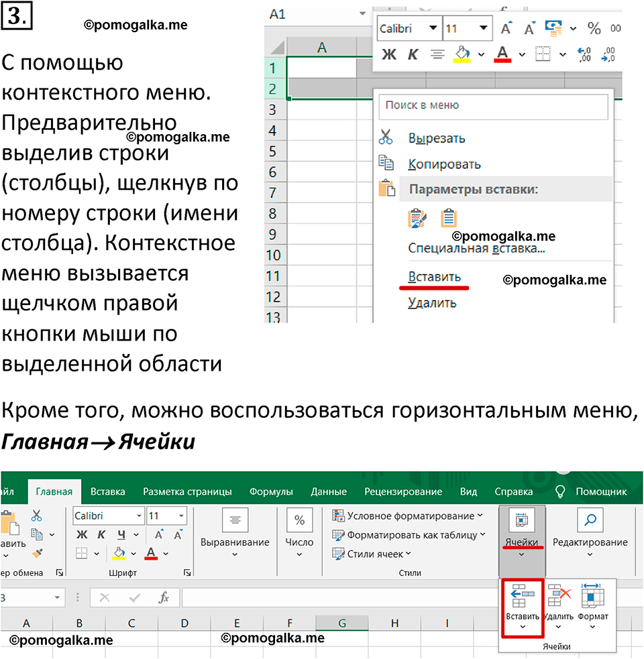The width and height of the screenshot is (644, 659).
Task: Open the Рецензирование ribbon tab
Action: point(403,491)
